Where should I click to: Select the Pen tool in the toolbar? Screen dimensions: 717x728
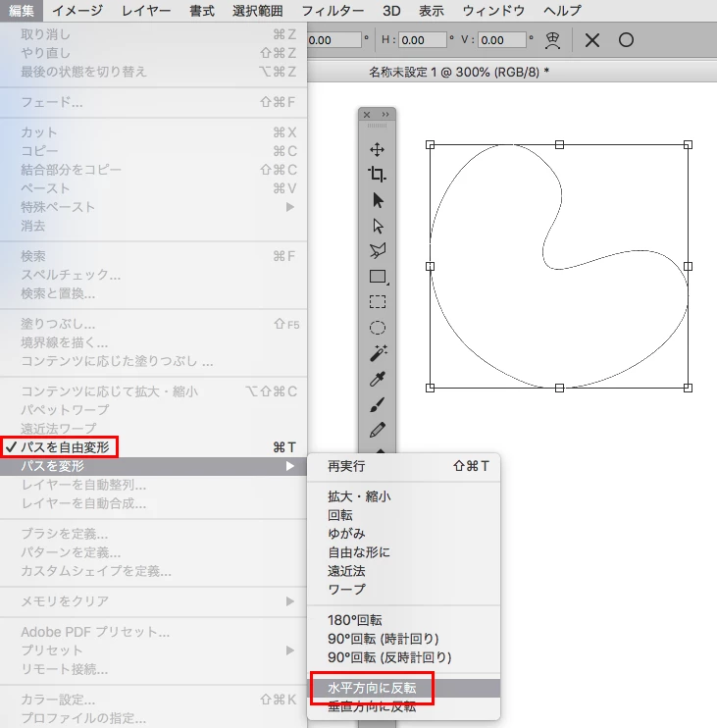(378, 251)
